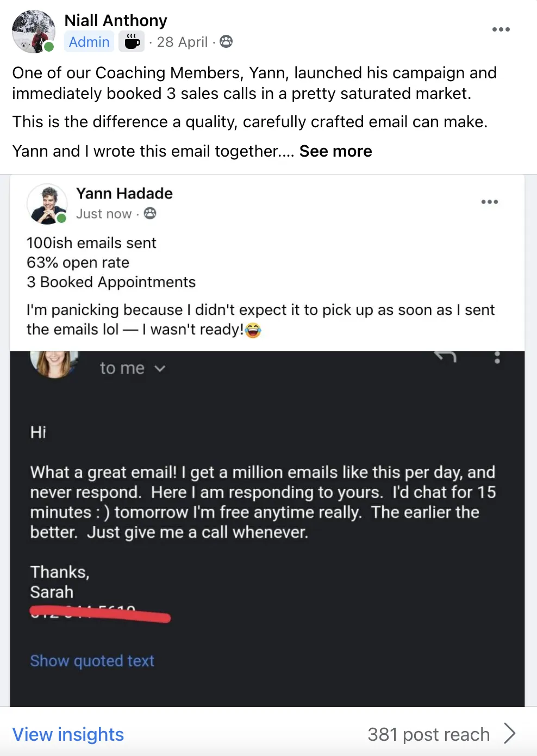Image resolution: width=537 pixels, height=756 pixels.
Task: Open the email's vertical three-dot menu
Action: click(497, 358)
